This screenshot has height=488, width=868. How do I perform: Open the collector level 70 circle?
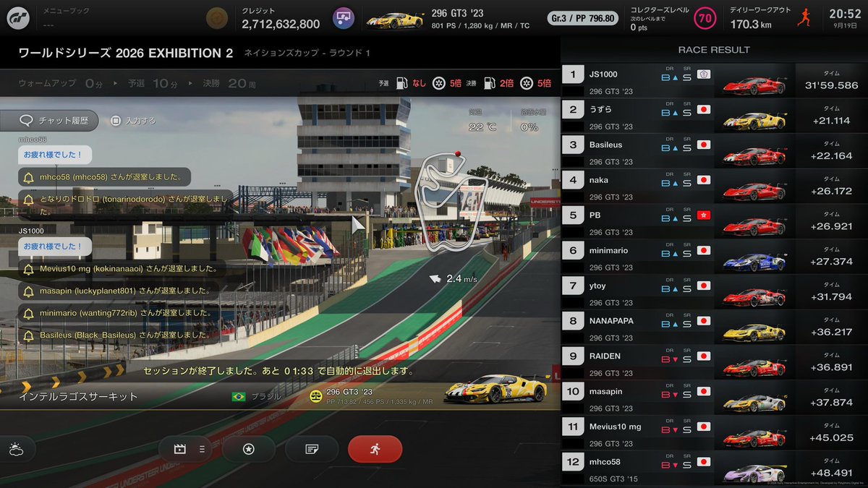click(x=705, y=18)
